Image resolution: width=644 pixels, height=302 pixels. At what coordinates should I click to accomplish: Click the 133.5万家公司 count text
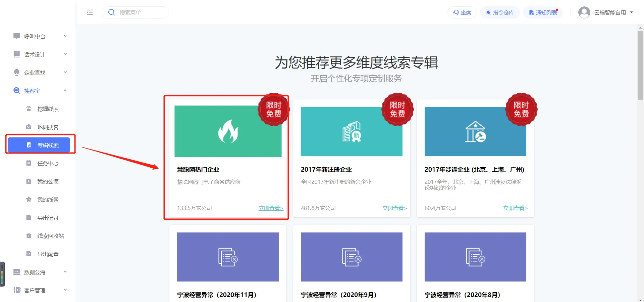(195, 208)
